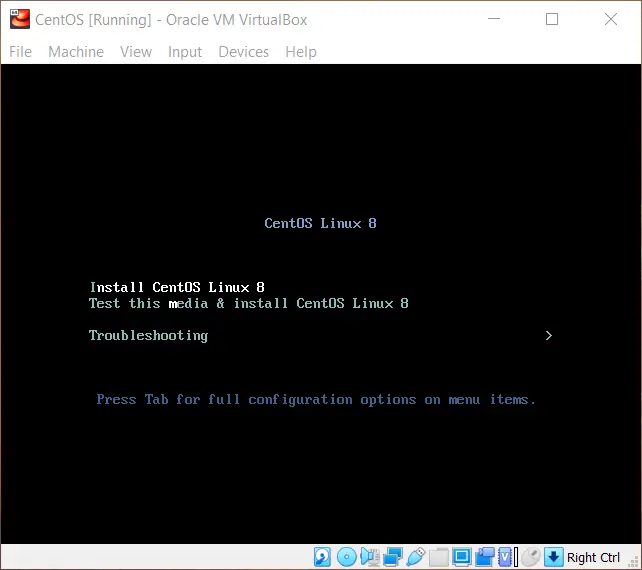Click the Press Tab configuration hint text
This screenshot has height=570, width=642.
(316, 400)
